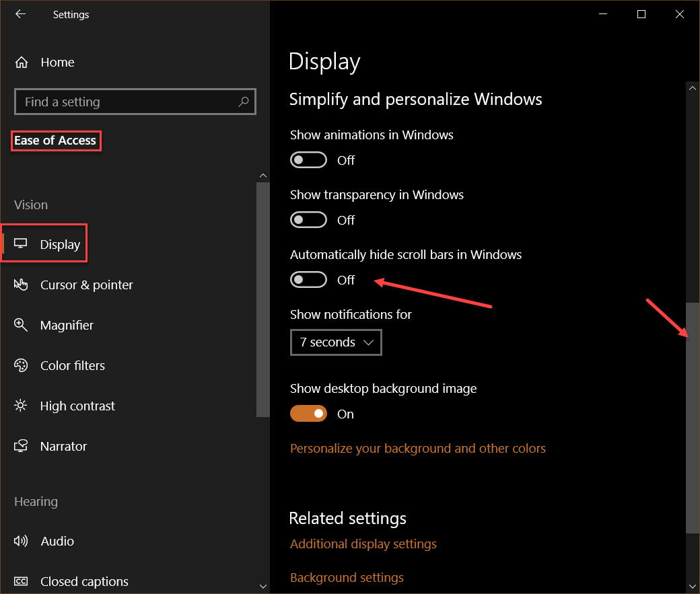Switch to the Display section
This screenshot has height=594, width=700.
pos(61,244)
